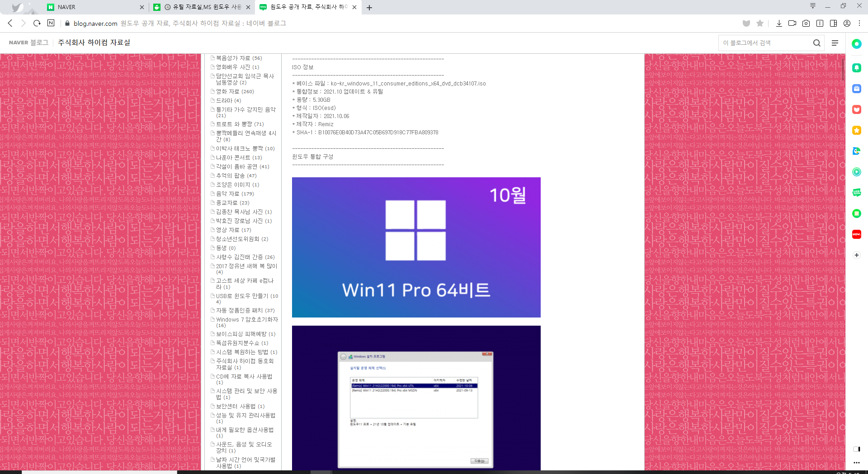Start screen recording with the video camera icon
868x474 pixels.
[792, 23]
